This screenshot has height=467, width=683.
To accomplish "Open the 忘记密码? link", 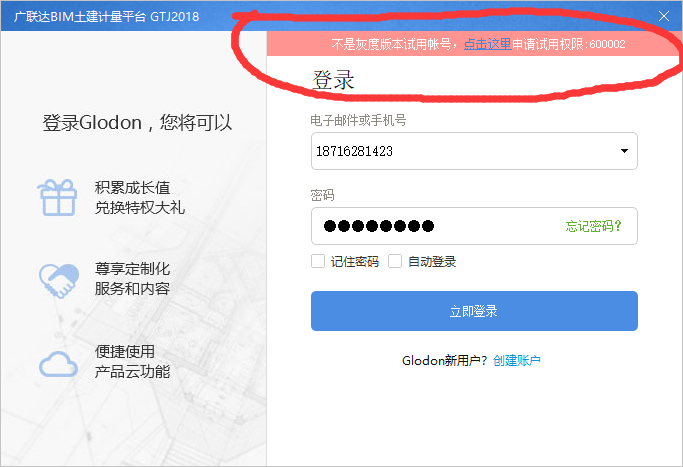I will (593, 226).
